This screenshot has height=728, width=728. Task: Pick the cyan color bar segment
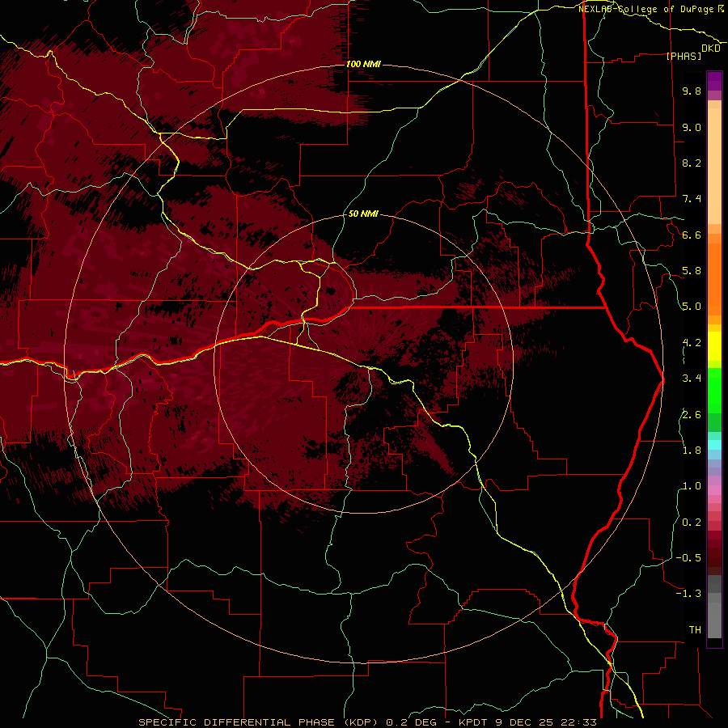coord(714,445)
